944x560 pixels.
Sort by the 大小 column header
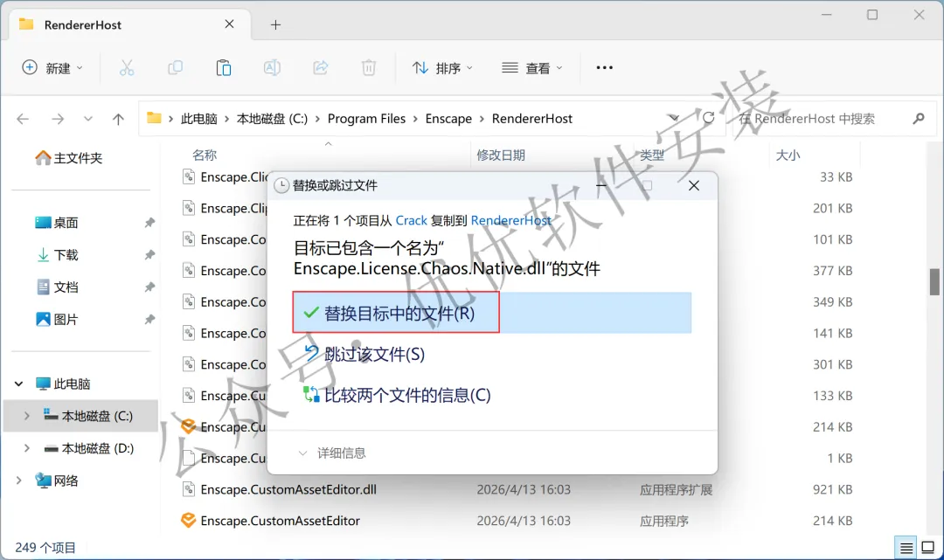788,156
